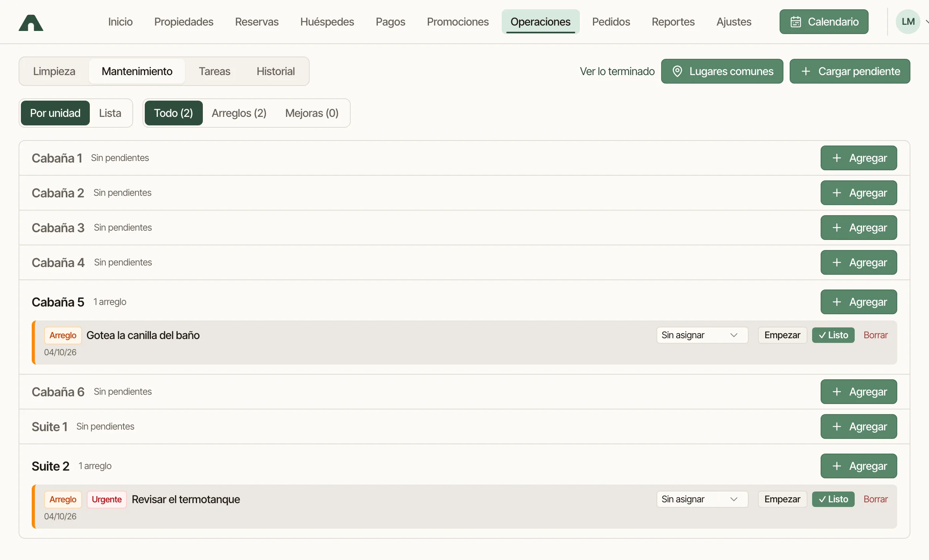Add a pending item to Cabaña 5

click(x=859, y=302)
